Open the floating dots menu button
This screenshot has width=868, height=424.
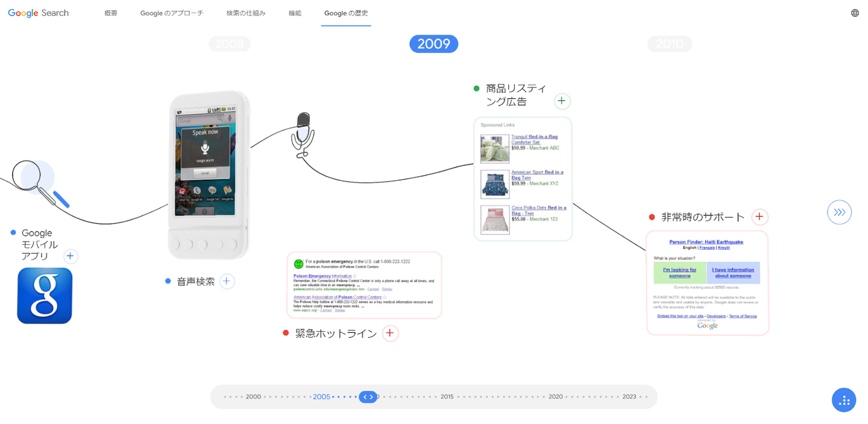click(x=844, y=400)
